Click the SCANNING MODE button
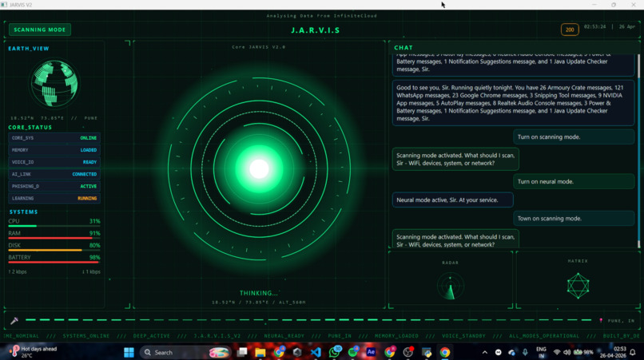 (40, 30)
